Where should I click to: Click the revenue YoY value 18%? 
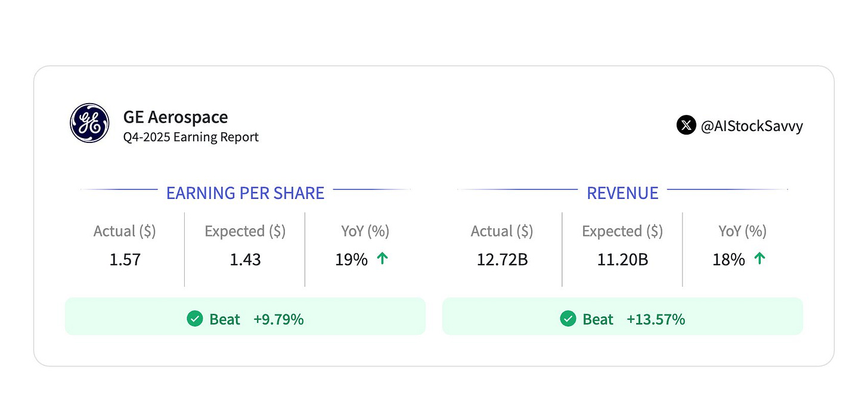click(728, 260)
